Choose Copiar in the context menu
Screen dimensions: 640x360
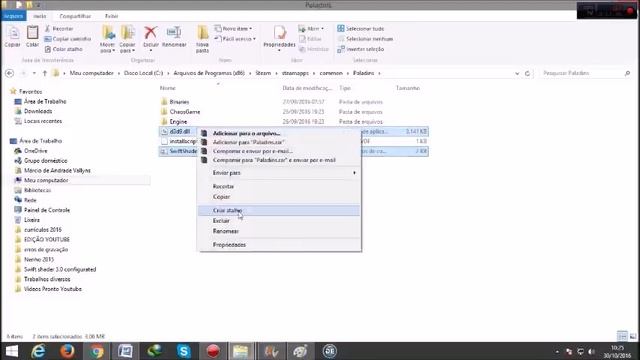click(279, 197)
